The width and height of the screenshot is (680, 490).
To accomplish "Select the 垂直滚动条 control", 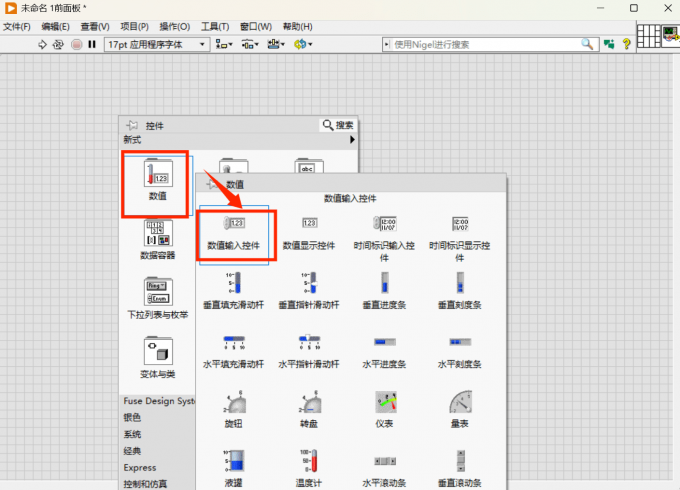I will point(460,468).
